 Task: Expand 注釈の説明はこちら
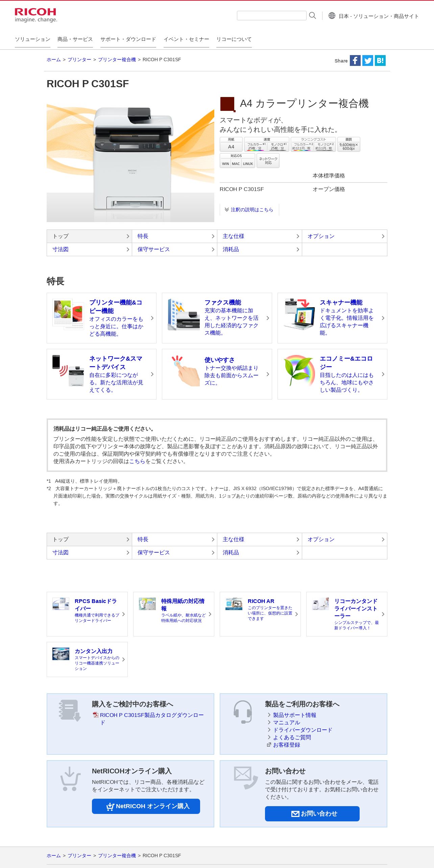coord(249,210)
